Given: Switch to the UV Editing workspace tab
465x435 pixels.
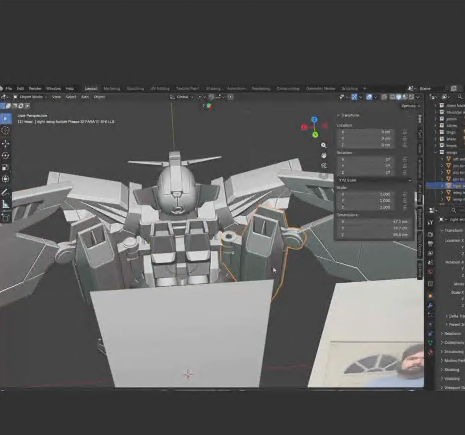Looking at the screenshot, I should pyautogui.click(x=160, y=88).
